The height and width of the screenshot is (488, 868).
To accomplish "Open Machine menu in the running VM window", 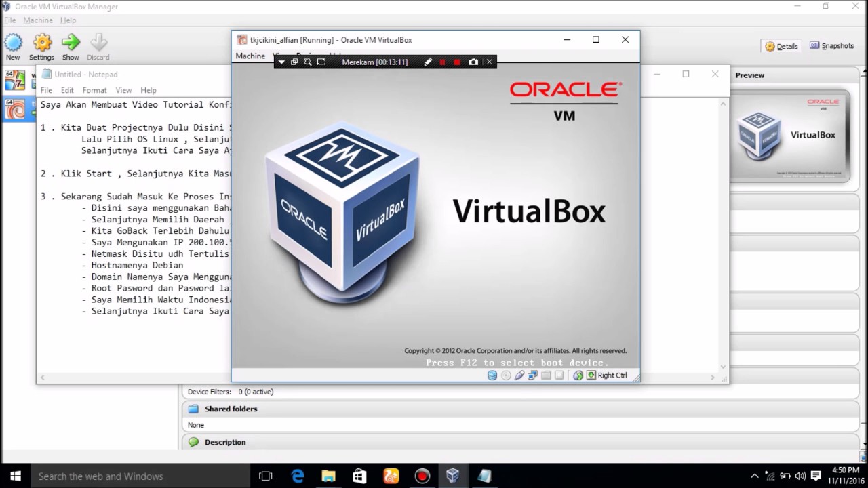I will pos(250,56).
